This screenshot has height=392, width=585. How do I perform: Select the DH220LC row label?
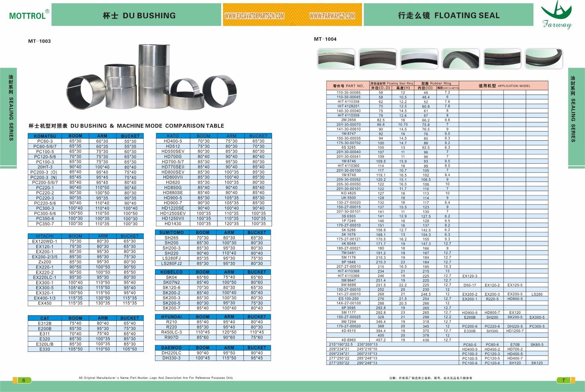171,353
